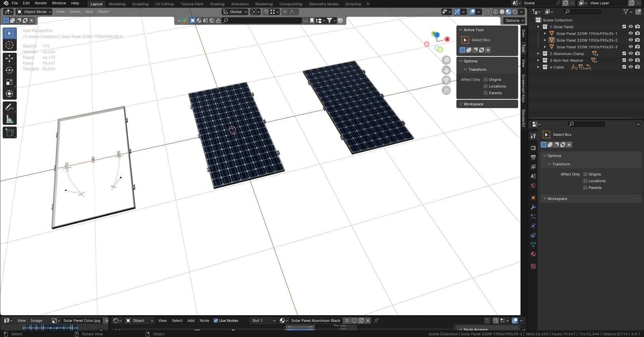The image size is (644, 337).
Task: Open the Object Constraints properties tab
Action: (533, 235)
